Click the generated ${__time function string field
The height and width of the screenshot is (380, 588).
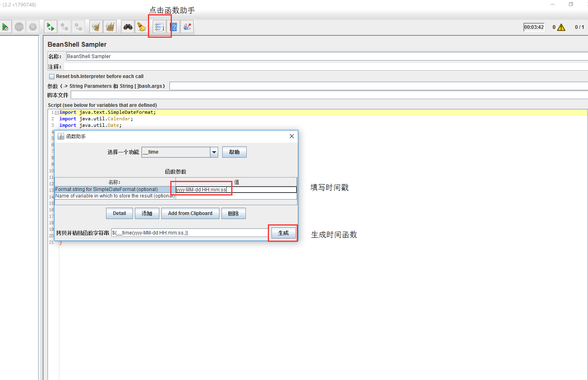189,233
